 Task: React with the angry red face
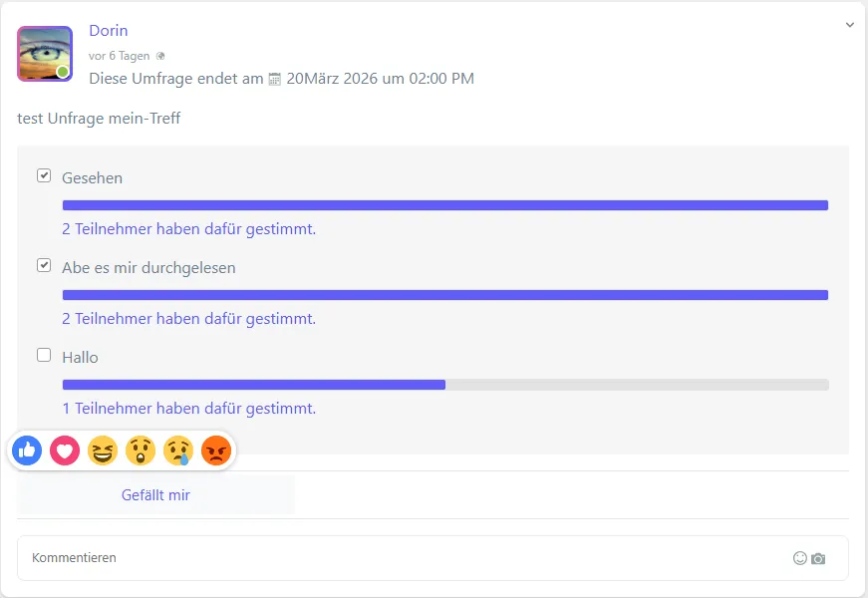(216, 450)
